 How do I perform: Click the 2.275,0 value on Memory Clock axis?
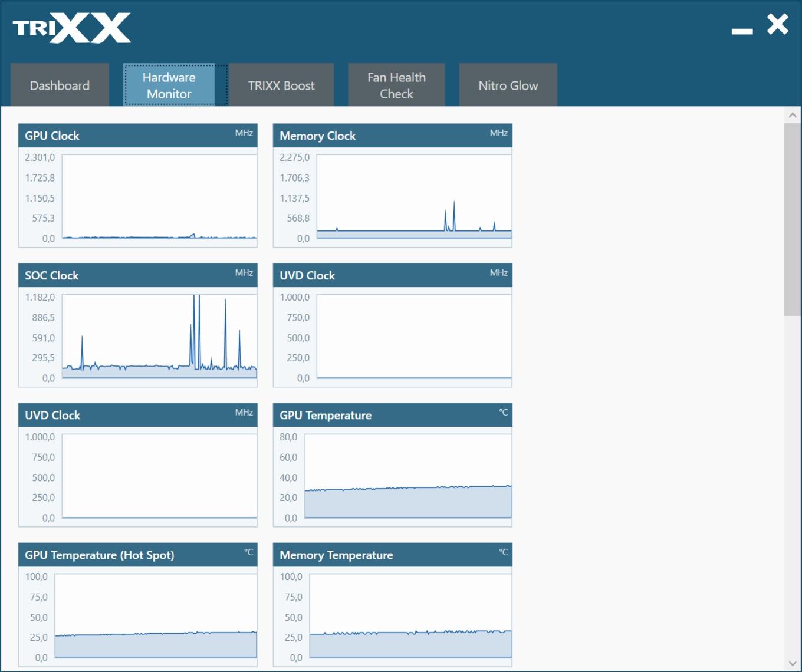pyautogui.click(x=294, y=157)
